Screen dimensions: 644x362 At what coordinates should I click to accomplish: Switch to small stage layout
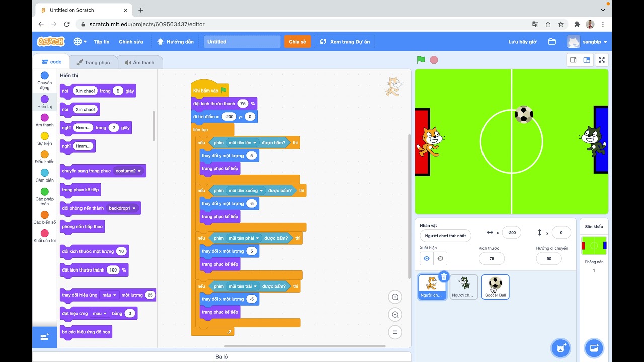pos(573,60)
